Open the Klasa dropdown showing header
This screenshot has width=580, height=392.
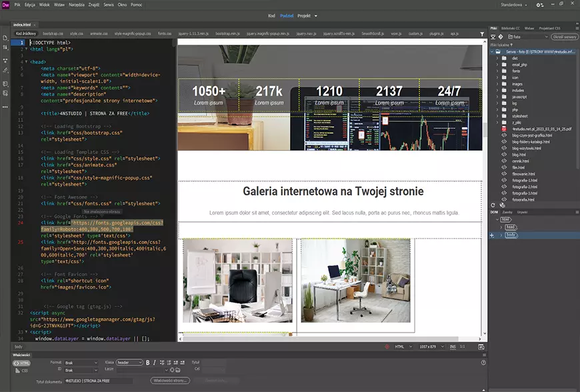tap(129, 363)
